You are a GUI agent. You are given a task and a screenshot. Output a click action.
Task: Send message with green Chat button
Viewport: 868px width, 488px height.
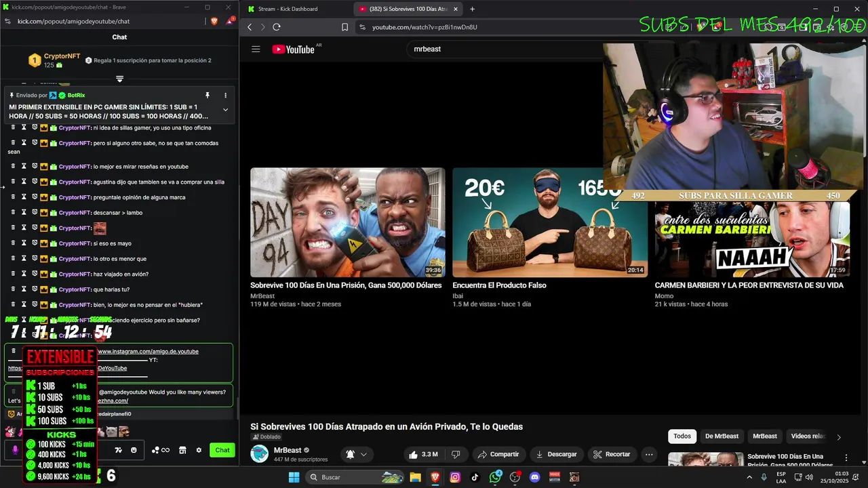222,450
